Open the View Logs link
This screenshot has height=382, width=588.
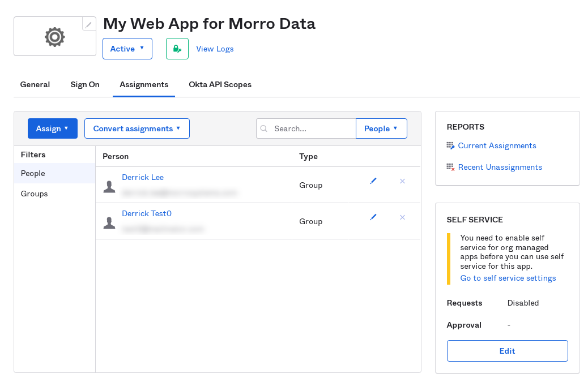coord(215,49)
